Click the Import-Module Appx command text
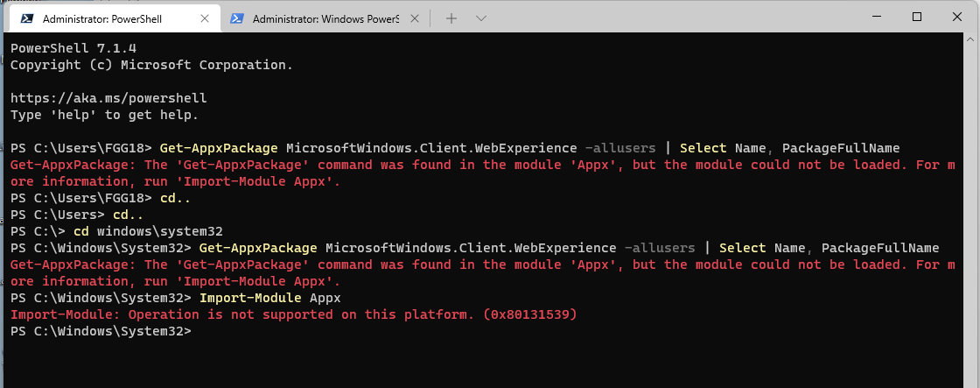Image resolution: width=980 pixels, height=388 pixels. point(270,298)
